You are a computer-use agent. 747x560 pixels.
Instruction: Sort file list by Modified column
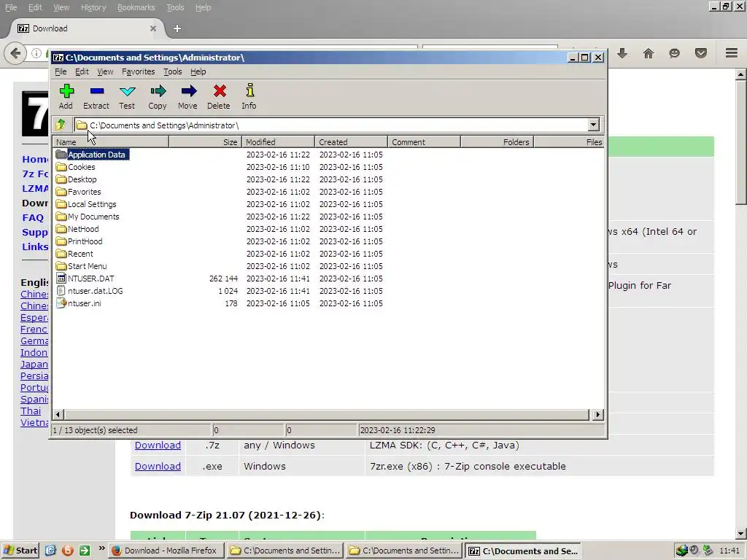tap(278, 142)
